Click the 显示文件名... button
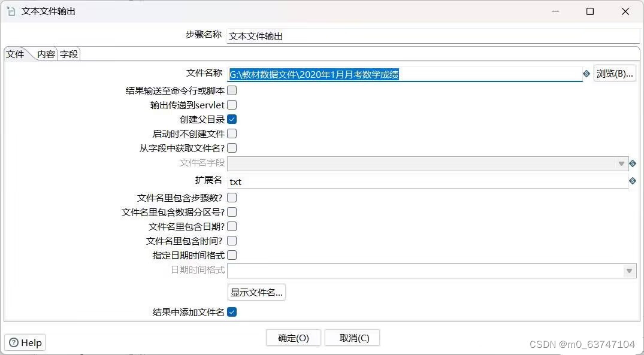The image size is (644, 355). (256, 292)
